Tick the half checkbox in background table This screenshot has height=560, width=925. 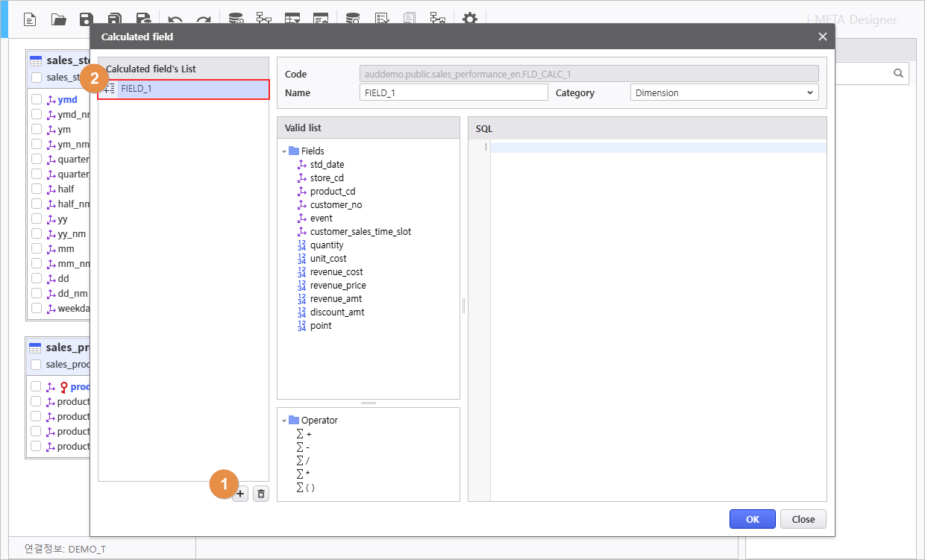[x=36, y=189]
